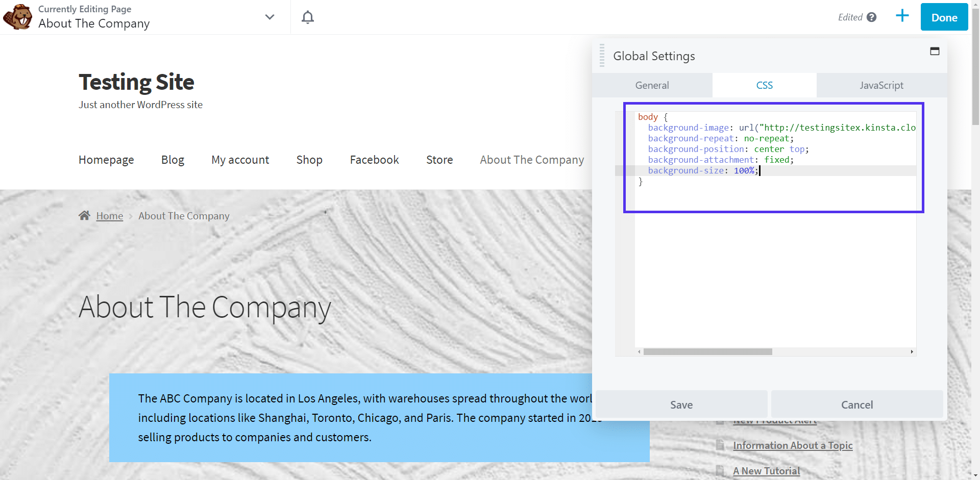The image size is (980, 480).
Task: Click the help question mark beside Edited
Action: pyautogui.click(x=872, y=17)
